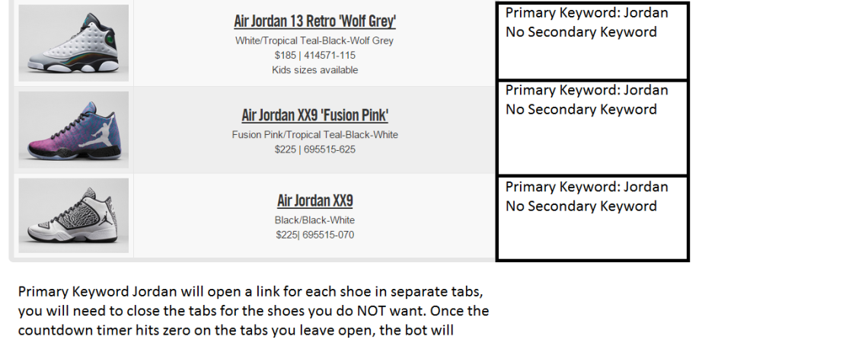The width and height of the screenshot is (868, 343).
Task: Open the Air Jordan 13 Retro 'Wolf Grey' link
Action: pyautogui.click(x=314, y=21)
